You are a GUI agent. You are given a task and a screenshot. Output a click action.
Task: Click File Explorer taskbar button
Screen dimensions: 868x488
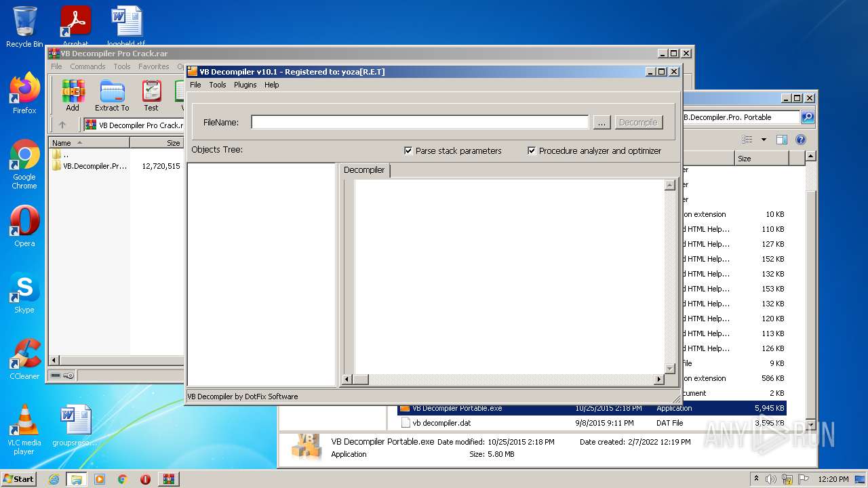click(x=76, y=479)
